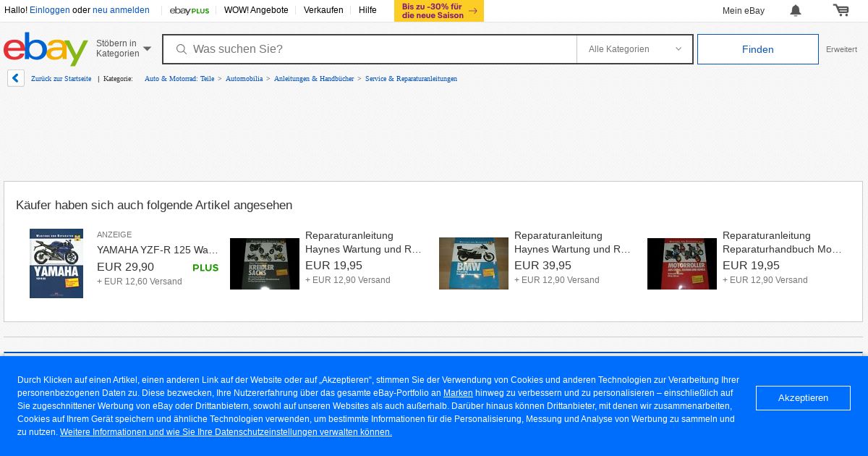Open Weitere Informationen Datenschutzeinstellungen link
The height and width of the screenshot is (456, 868).
tap(226, 432)
